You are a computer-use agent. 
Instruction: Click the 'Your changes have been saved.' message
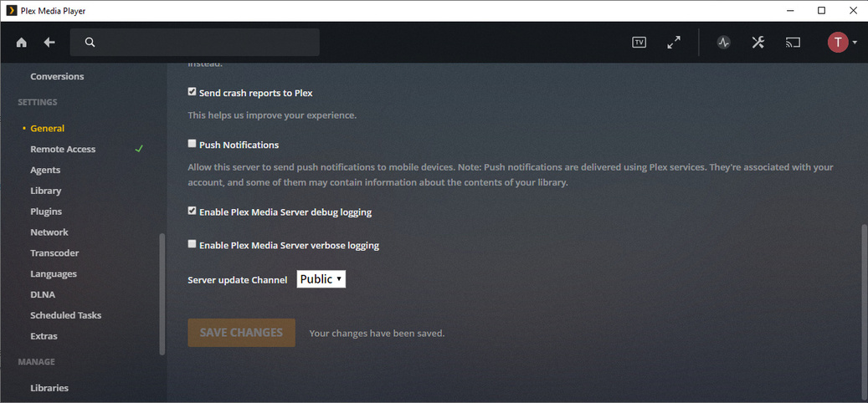(377, 334)
